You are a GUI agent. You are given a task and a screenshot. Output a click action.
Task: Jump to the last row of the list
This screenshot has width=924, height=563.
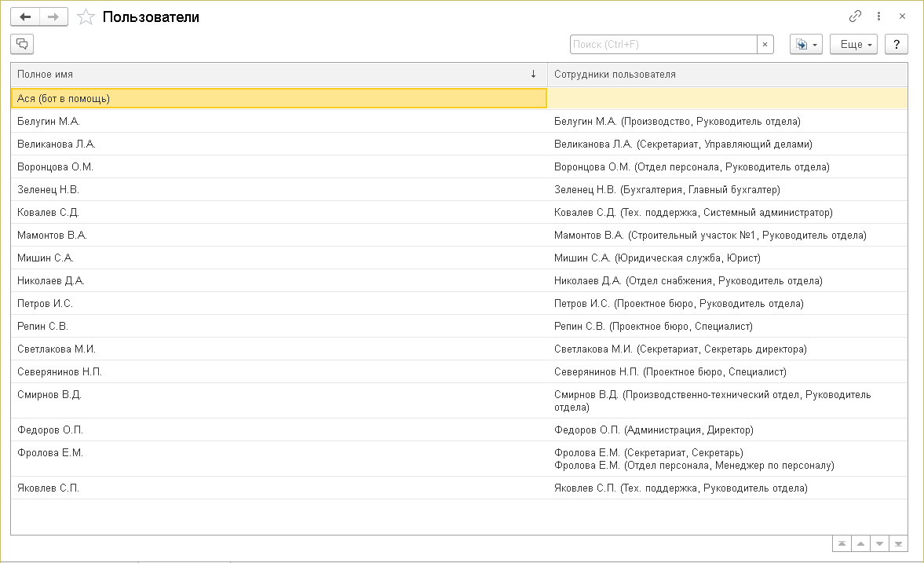coord(899,543)
